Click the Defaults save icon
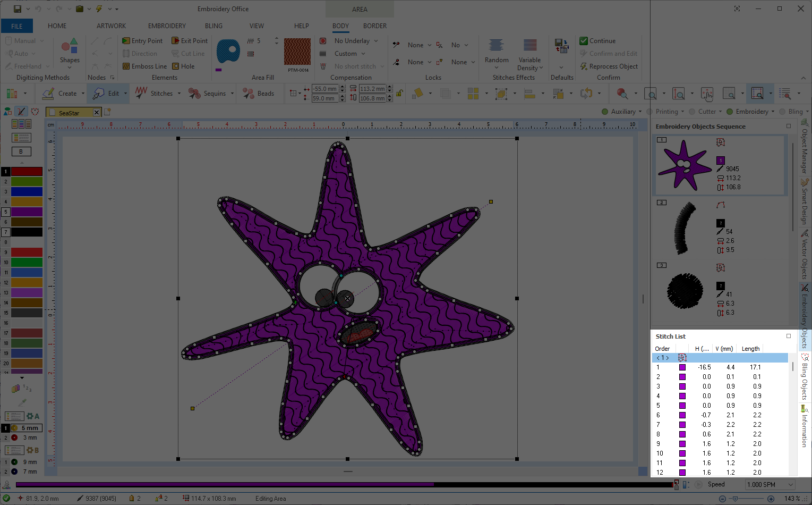 point(561,46)
